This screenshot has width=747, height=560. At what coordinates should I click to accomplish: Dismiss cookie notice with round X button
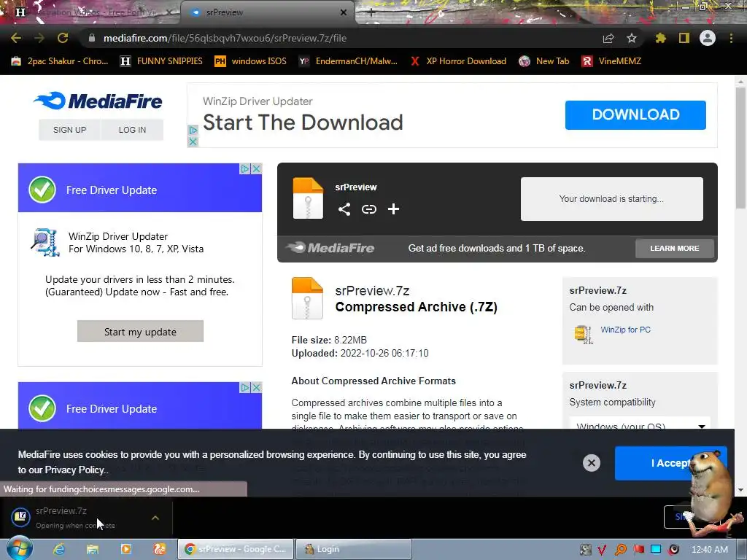[591, 463]
